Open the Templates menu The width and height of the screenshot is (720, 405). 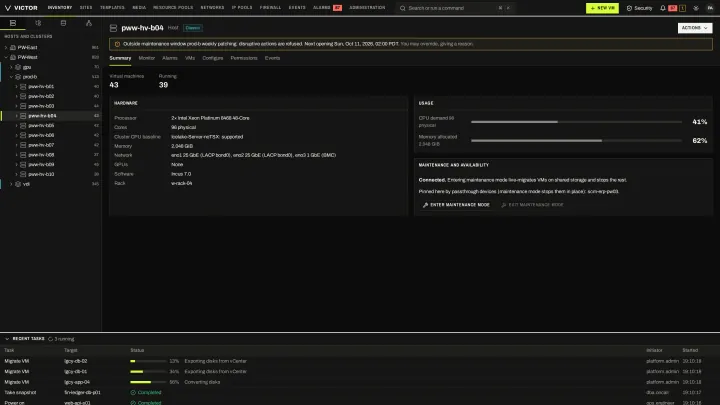point(112,8)
